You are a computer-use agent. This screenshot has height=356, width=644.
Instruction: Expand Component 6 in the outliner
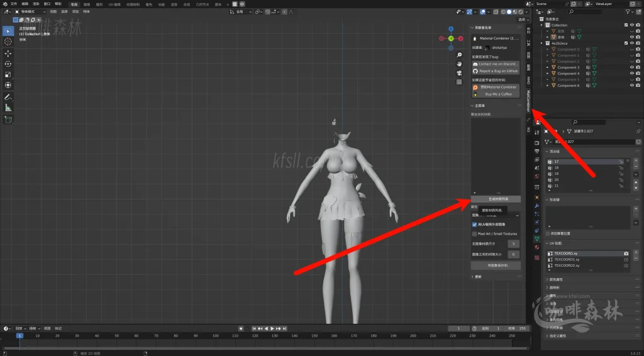548,86
